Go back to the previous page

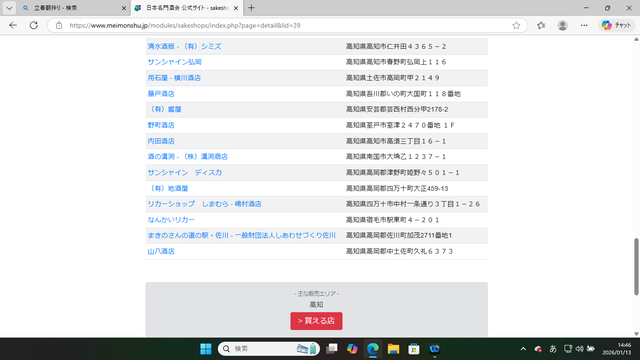(x=13, y=25)
